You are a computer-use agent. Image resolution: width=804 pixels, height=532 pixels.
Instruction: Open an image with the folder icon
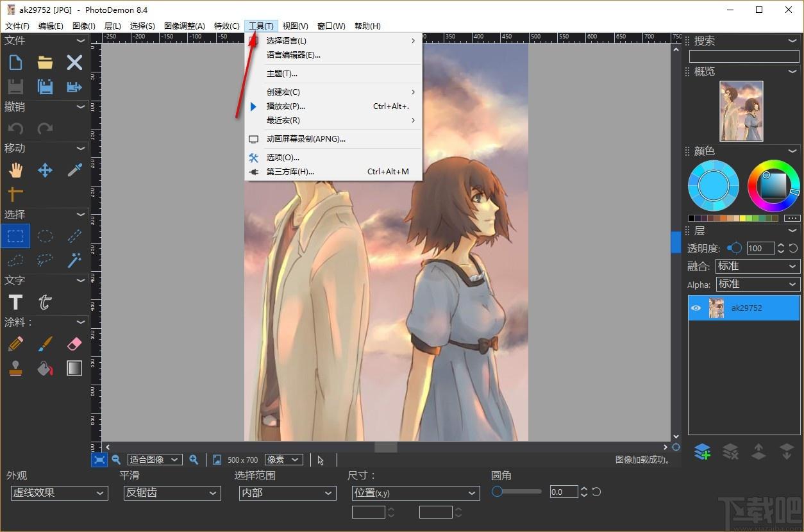pyautogui.click(x=45, y=62)
